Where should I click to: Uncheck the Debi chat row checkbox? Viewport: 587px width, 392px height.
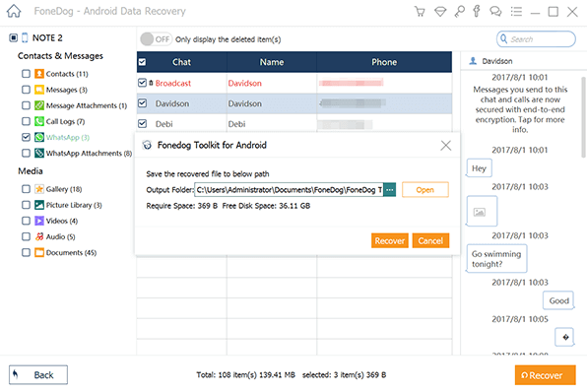coord(142,123)
